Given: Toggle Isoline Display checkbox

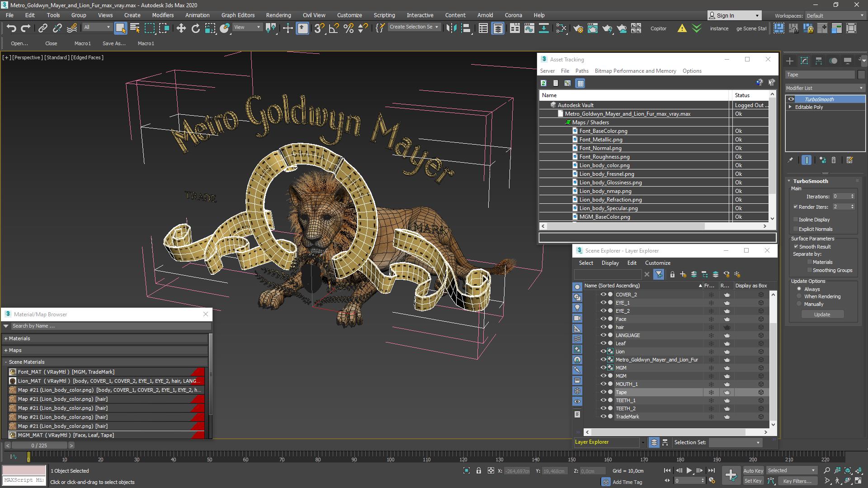Looking at the screenshot, I should 796,220.
